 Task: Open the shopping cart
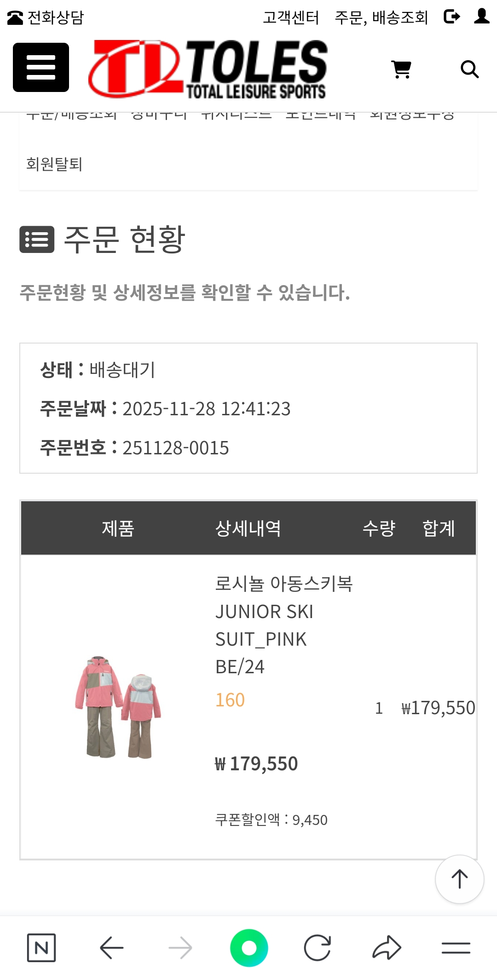(x=401, y=69)
